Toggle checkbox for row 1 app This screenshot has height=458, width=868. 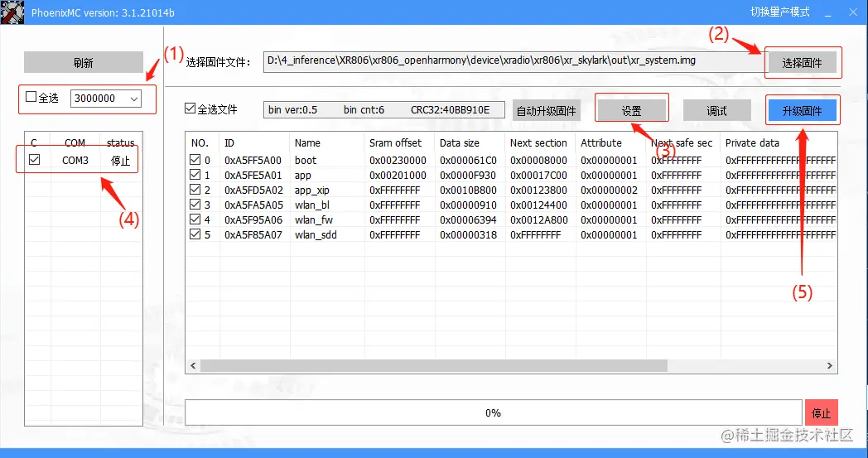pyautogui.click(x=195, y=175)
